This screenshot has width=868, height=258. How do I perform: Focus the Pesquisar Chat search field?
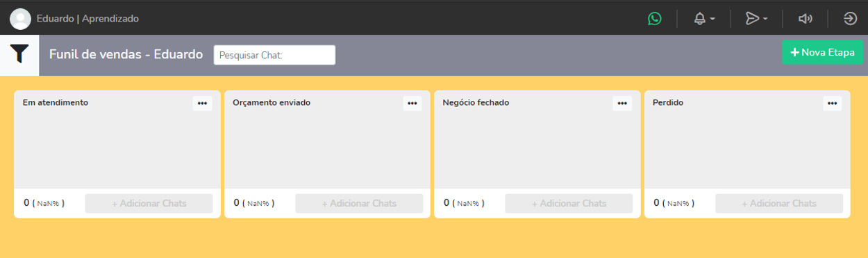pyautogui.click(x=274, y=55)
